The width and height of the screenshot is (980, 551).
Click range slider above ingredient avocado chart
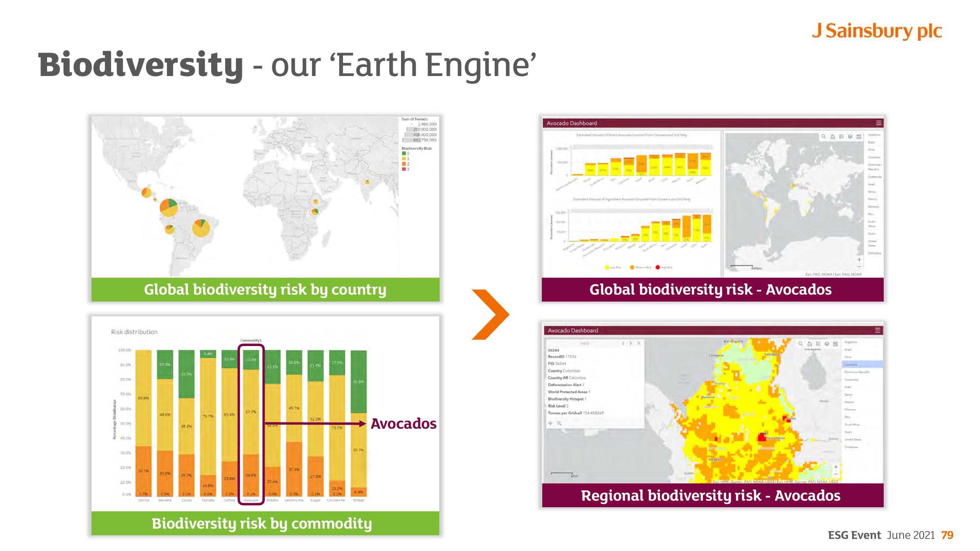coord(641,210)
